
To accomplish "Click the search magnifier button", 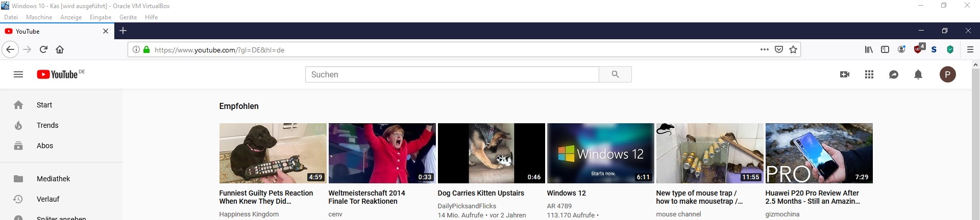I will tap(615, 74).
